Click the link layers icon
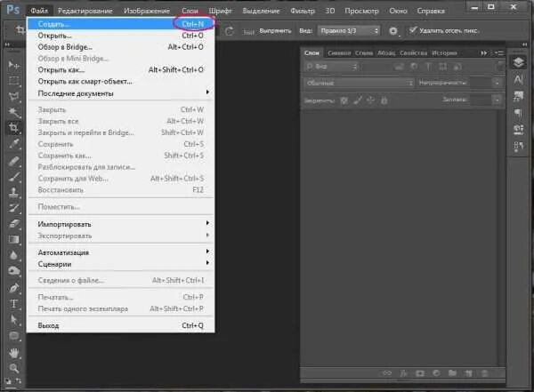 tap(387, 373)
